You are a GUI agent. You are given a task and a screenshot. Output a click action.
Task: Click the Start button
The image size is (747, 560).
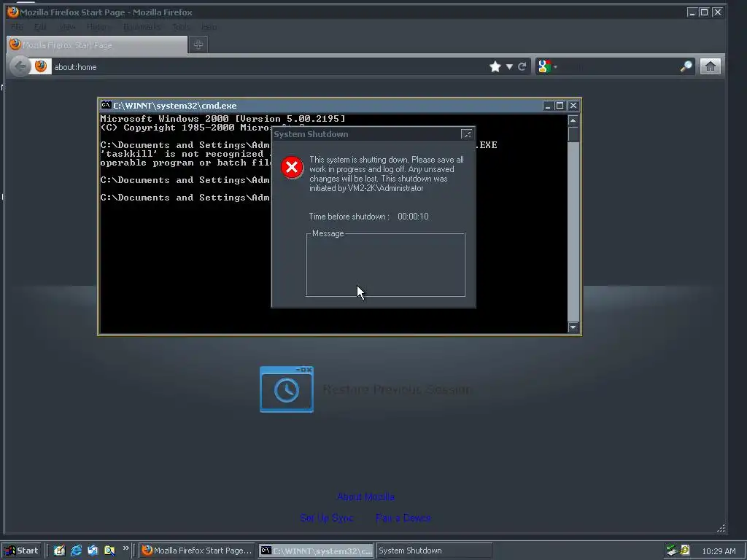click(x=22, y=551)
